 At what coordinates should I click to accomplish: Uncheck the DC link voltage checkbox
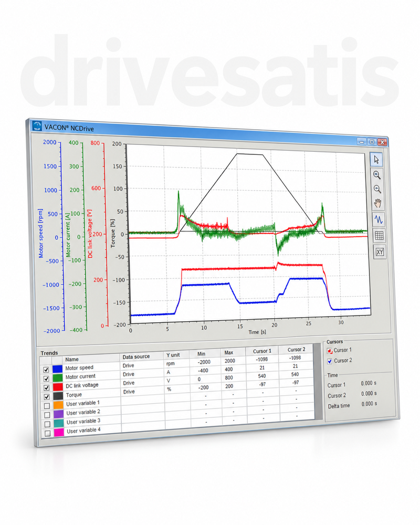pyautogui.click(x=47, y=388)
